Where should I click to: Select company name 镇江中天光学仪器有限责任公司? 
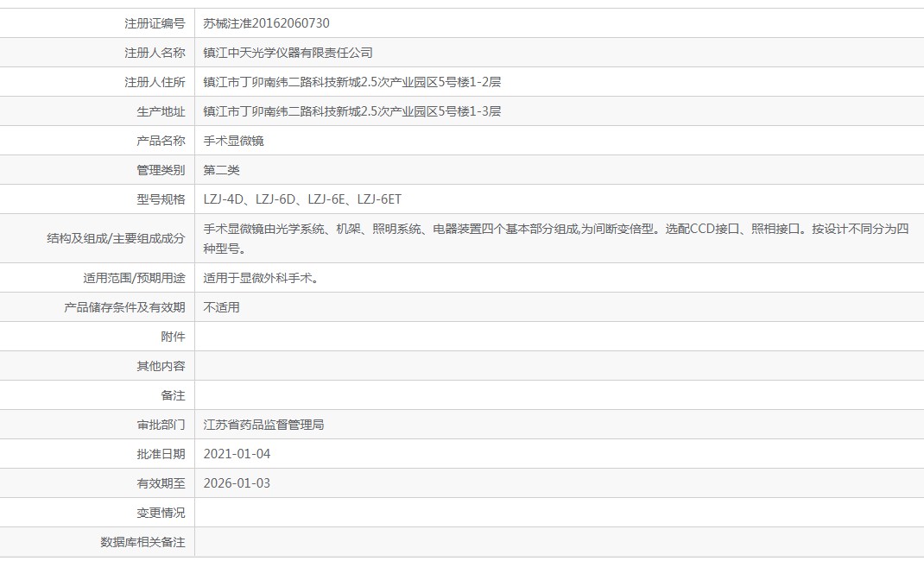(x=288, y=53)
